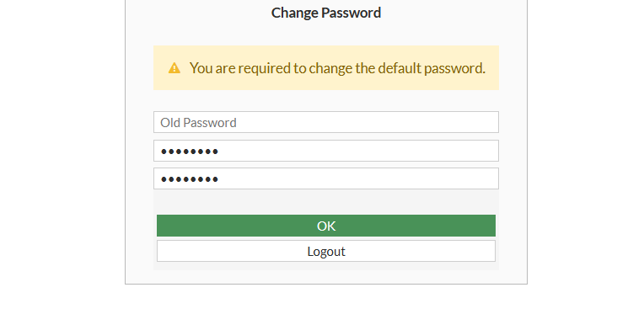The width and height of the screenshot is (644, 330).
Task: Click the yellow warning triangle icon
Action: point(174,68)
